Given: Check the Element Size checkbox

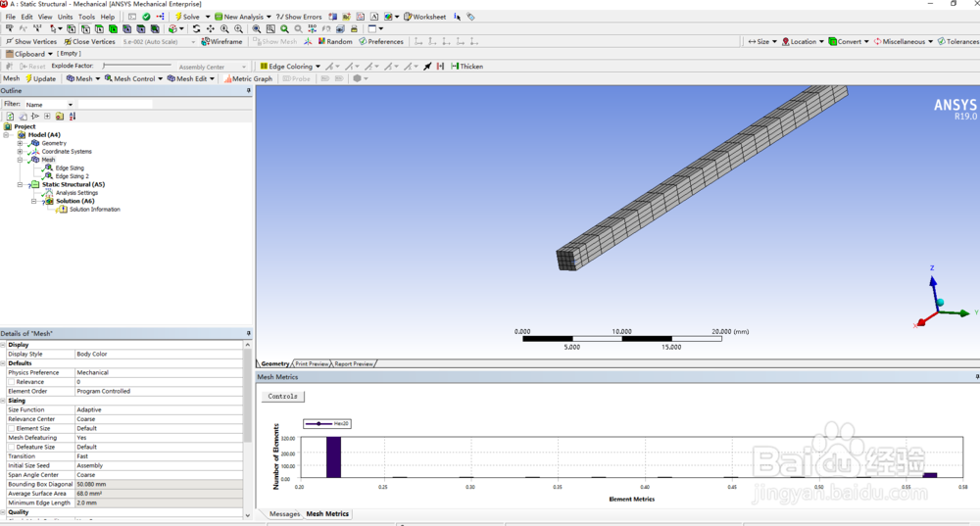Looking at the screenshot, I should pos(11,429).
